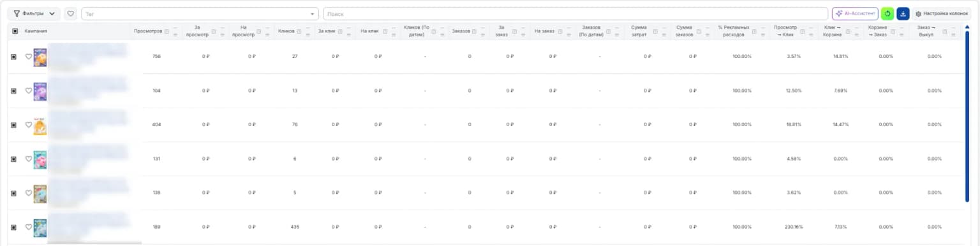Image resolution: width=980 pixels, height=246 pixels.
Task: Open thumbnail of the 104-views campaign
Action: click(x=40, y=91)
